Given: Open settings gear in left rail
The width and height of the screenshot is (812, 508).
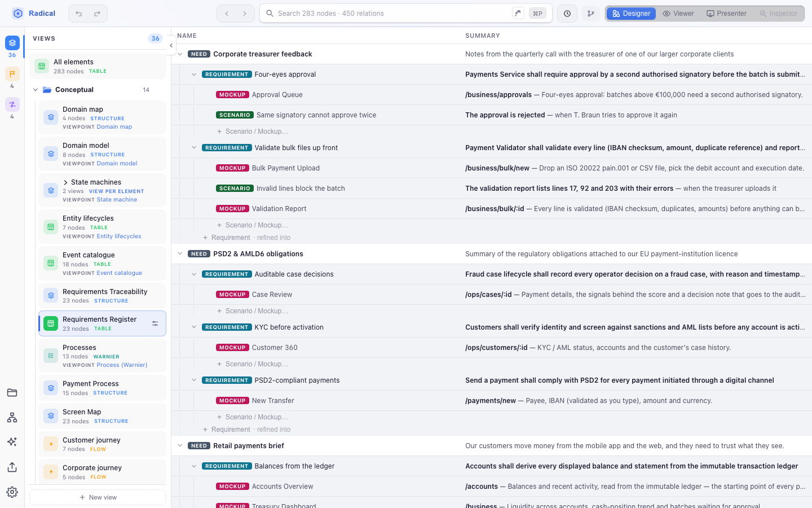Looking at the screenshot, I should tap(12, 492).
